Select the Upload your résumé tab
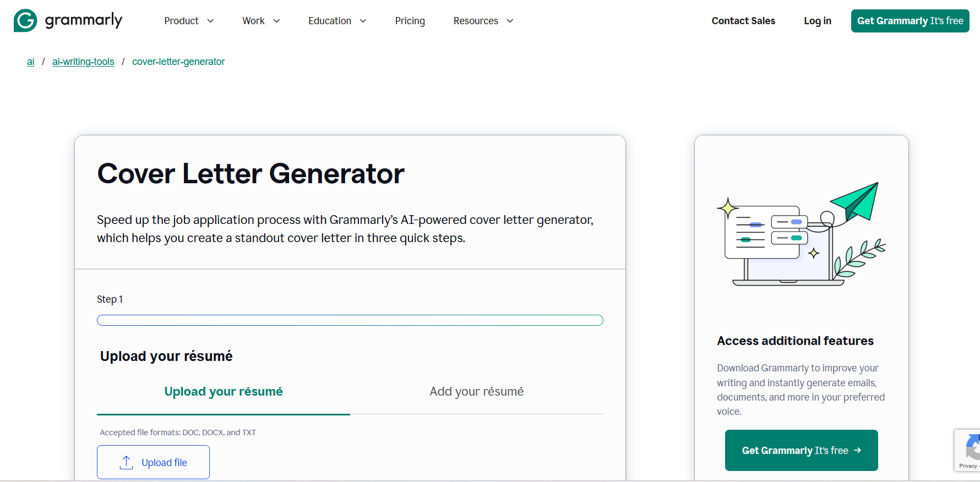This screenshot has width=980, height=482. (x=224, y=392)
